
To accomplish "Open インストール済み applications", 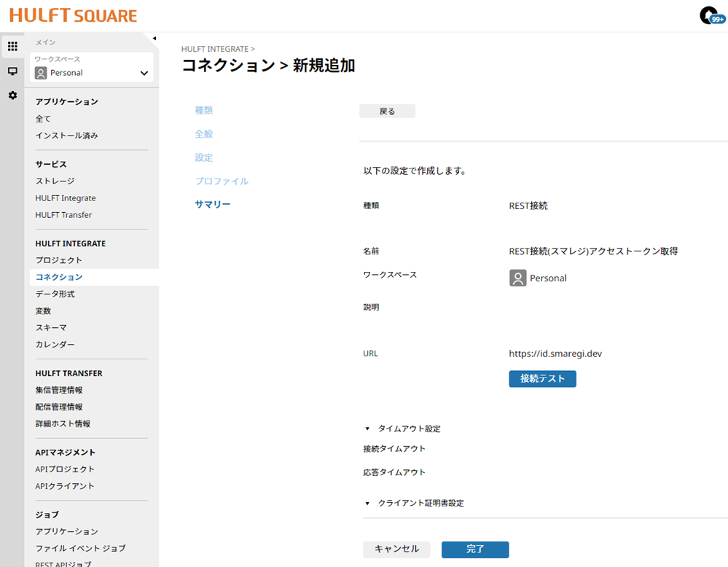I will pos(67,136).
